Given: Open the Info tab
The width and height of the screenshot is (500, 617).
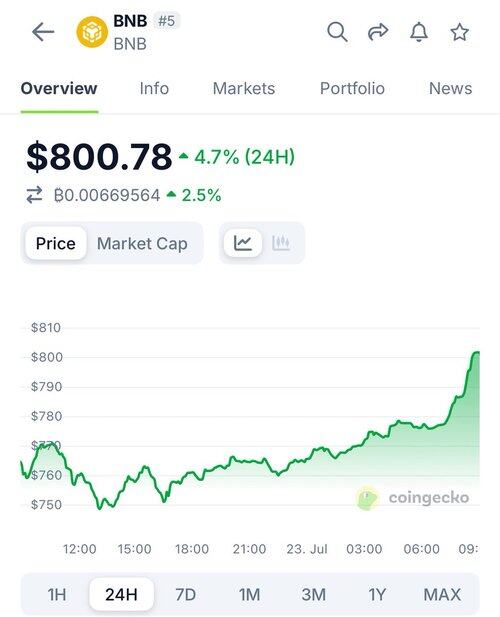Looking at the screenshot, I should 154,88.
